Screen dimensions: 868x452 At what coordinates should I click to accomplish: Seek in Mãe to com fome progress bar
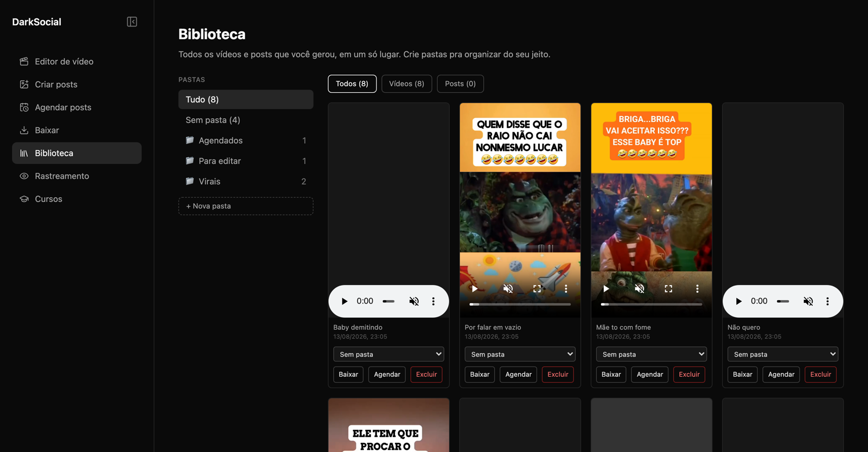(x=651, y=305)
